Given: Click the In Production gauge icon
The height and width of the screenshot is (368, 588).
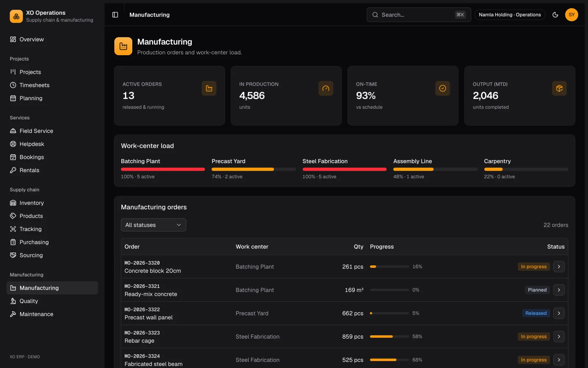Looking at the screenshot, I should coord(326,88).
